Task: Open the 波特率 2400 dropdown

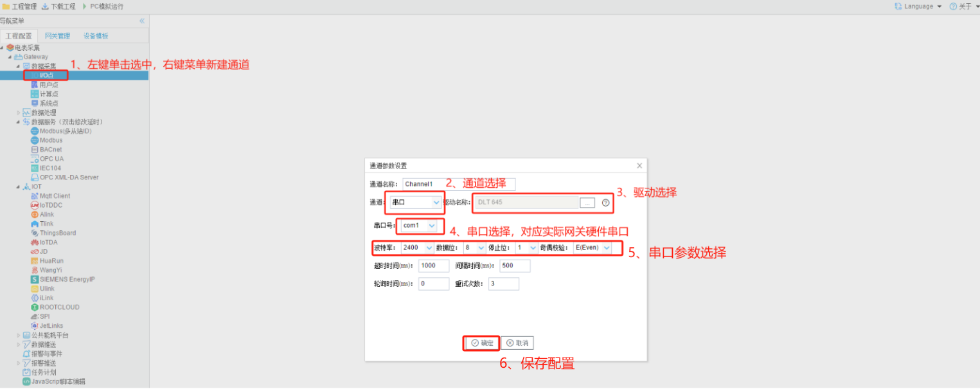Action: (417, 248)
